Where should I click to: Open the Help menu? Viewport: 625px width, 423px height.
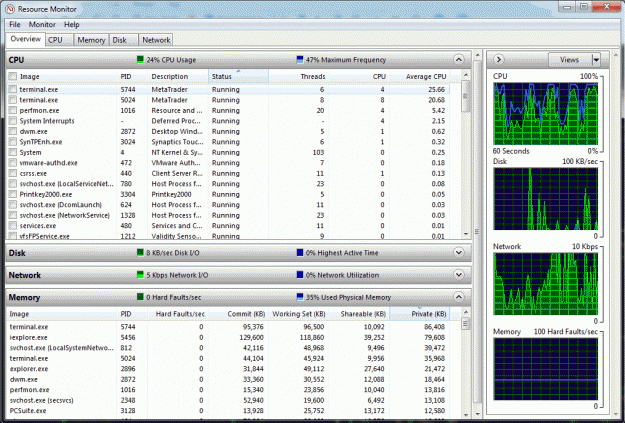pos(72,25)
